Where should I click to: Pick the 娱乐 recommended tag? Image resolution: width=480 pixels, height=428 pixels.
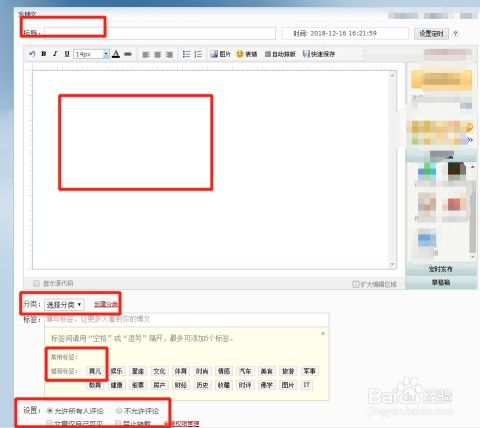116,371
